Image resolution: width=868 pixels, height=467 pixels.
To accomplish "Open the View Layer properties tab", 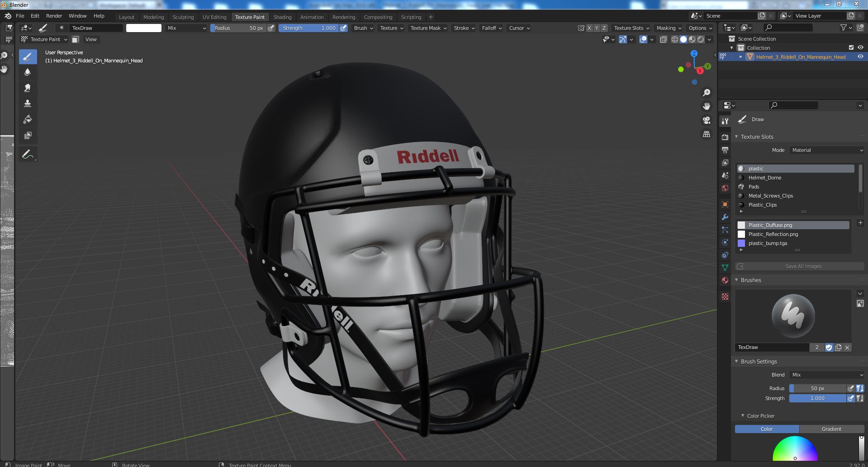I will coord(725,162).
